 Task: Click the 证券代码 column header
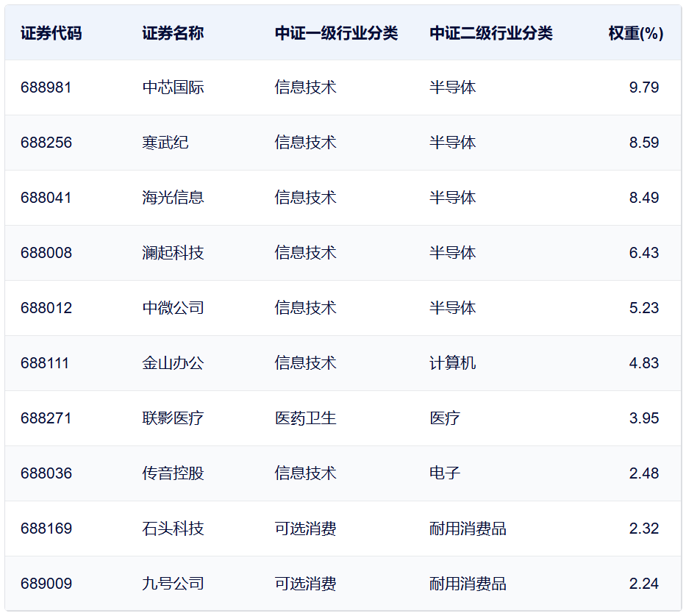point(51,33)
